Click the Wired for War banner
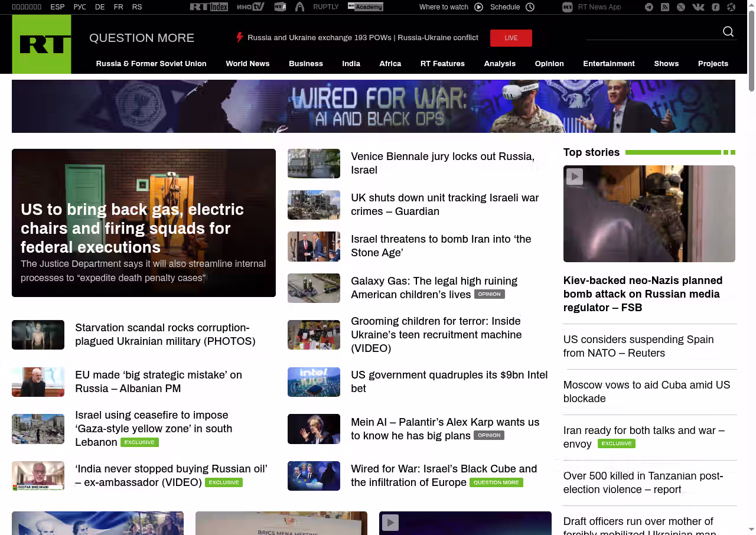This screenshot has height=535, width=756. click(373, 106)
